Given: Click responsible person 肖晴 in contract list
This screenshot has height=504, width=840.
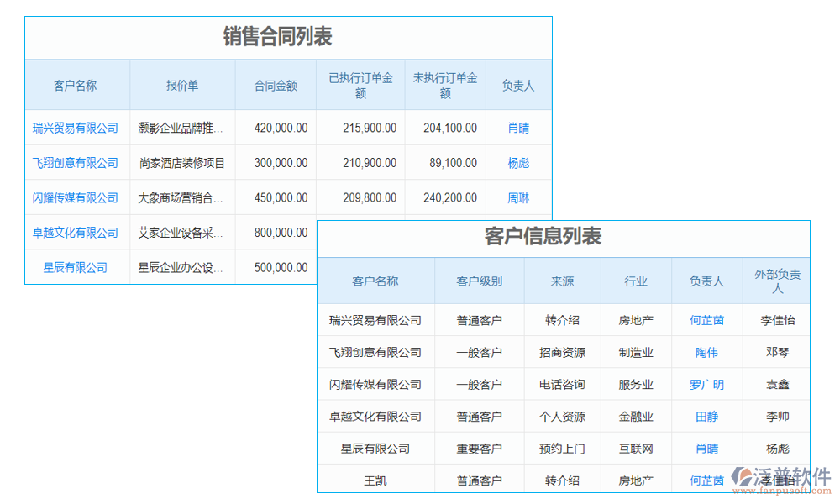Looking at the screenshot, I should [x=517, y=128].
